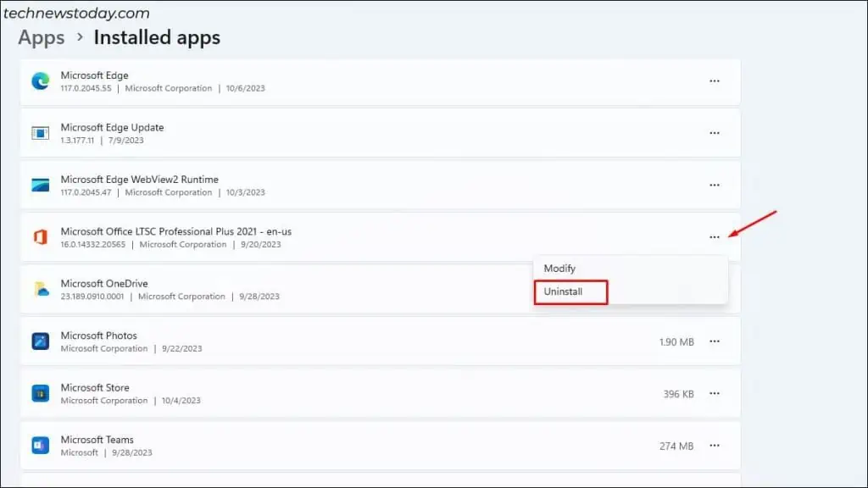Click the Microsoft Store icon

40,393
